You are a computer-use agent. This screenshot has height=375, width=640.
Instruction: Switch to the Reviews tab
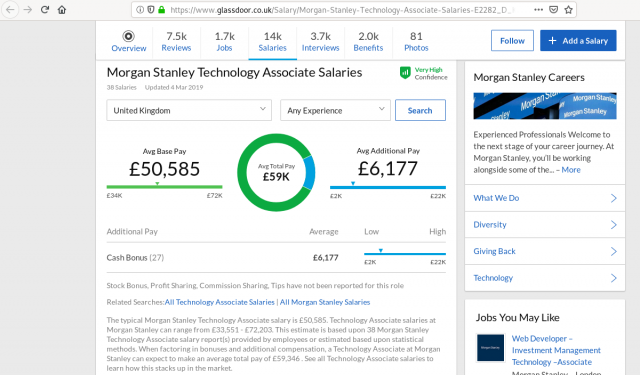click(x=176, y=41)
